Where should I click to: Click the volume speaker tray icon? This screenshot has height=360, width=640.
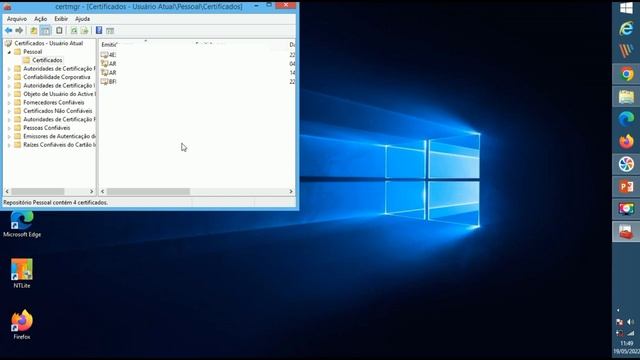click(631, 322)
